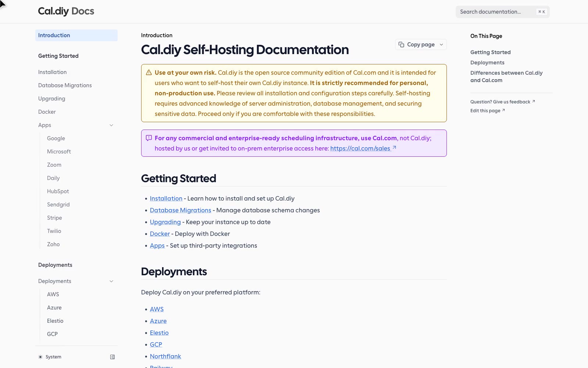Click the Azure link in Deployments list
The image size is (588, 368).
click(158, 321)
